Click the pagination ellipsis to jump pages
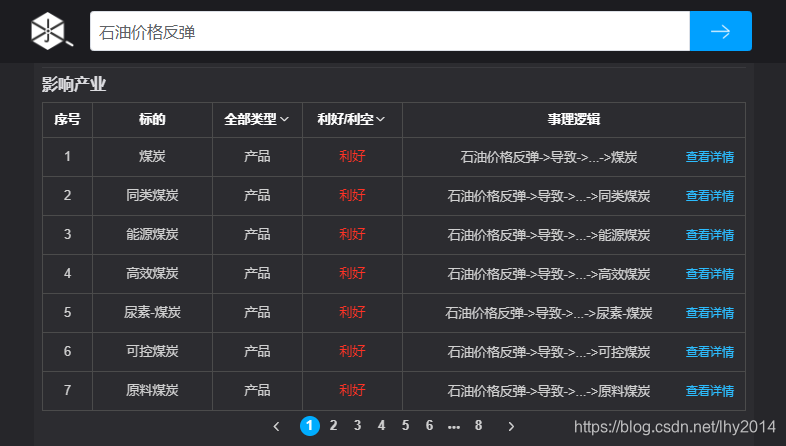The width and height of the screenshot is (786, 446). (x=454, y=427)
